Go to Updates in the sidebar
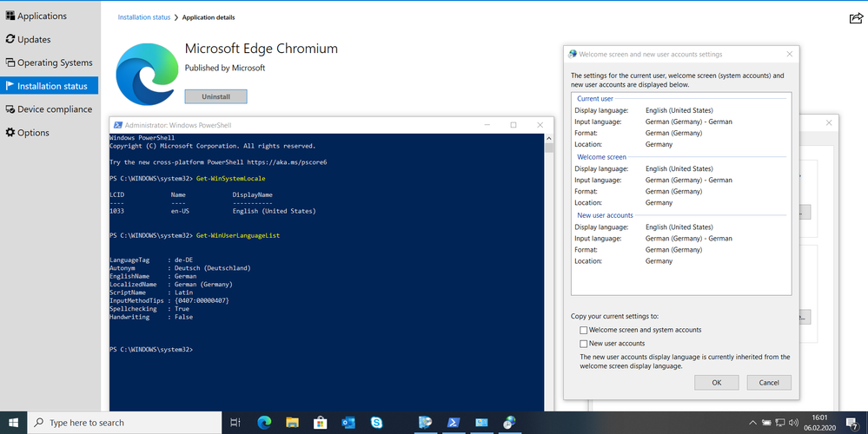868x434 pixels. pyautogui.click(x=28, y=39)
